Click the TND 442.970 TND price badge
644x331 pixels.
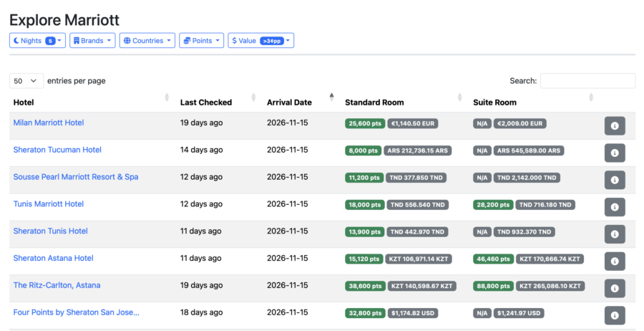417,232
